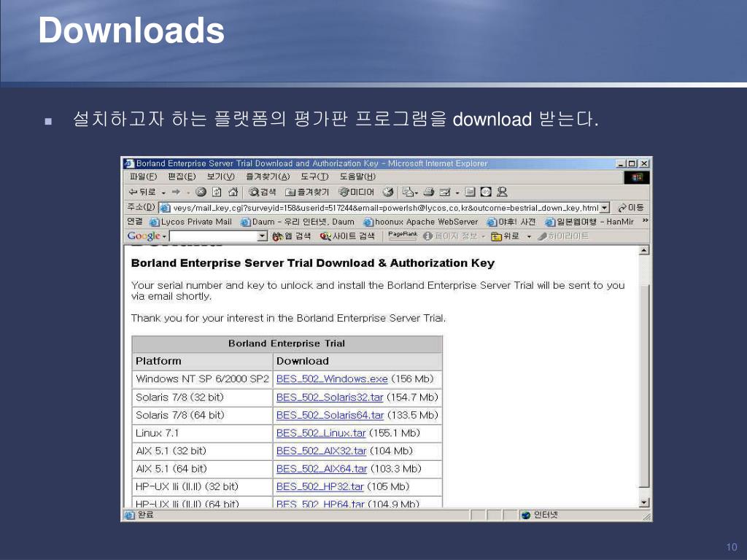Expand the Mail icon dropdown arrow
The image size is (747, 560).
pyautogui.click(x=417, y=192)
